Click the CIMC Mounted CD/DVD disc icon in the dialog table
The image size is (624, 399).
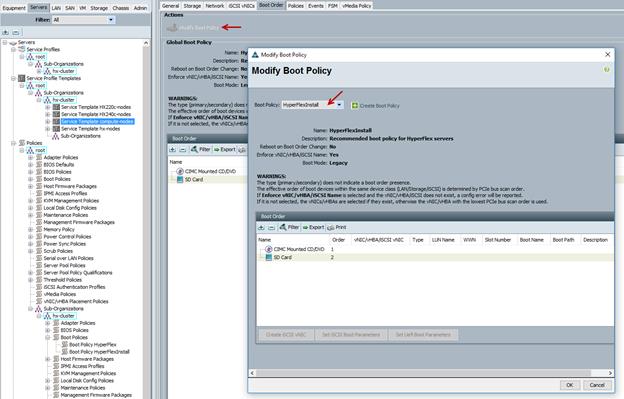click(x=269, y=249)
